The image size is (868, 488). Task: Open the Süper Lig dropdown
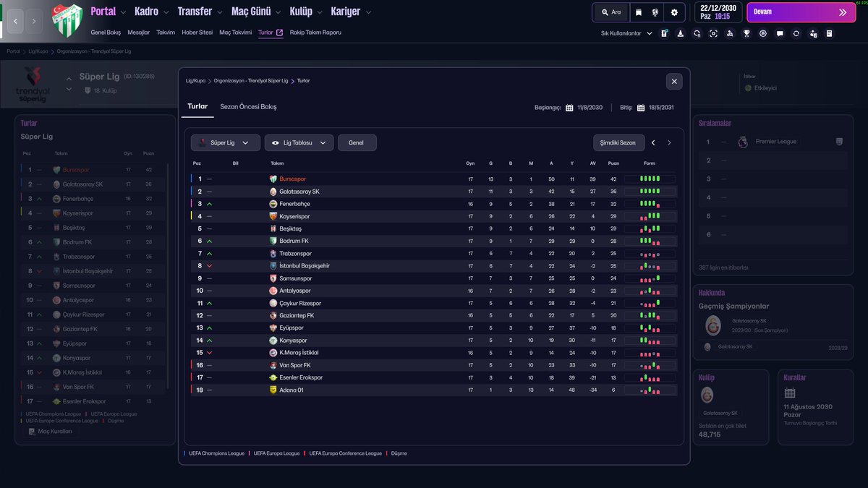[x=226, y=143]
